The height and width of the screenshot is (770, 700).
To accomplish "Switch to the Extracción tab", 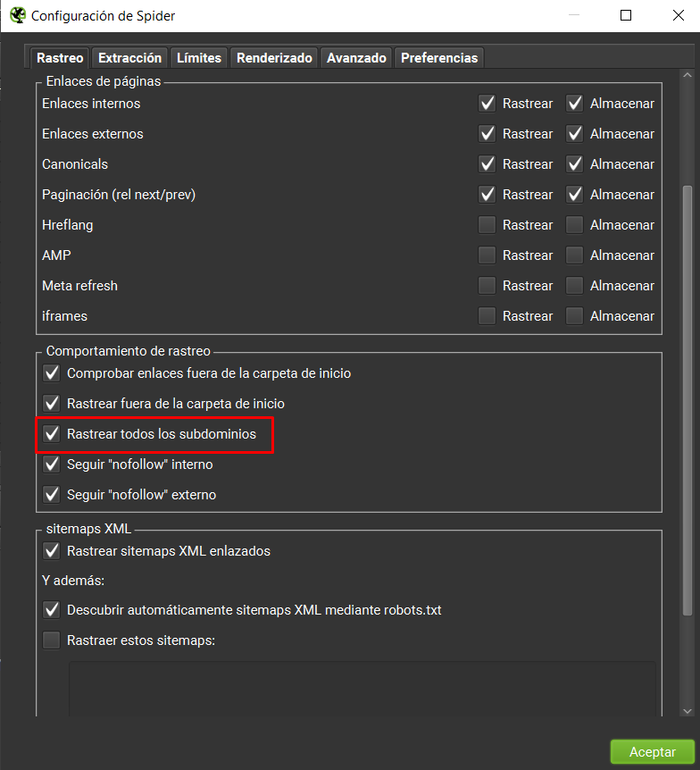I will (x=129, y=56).
